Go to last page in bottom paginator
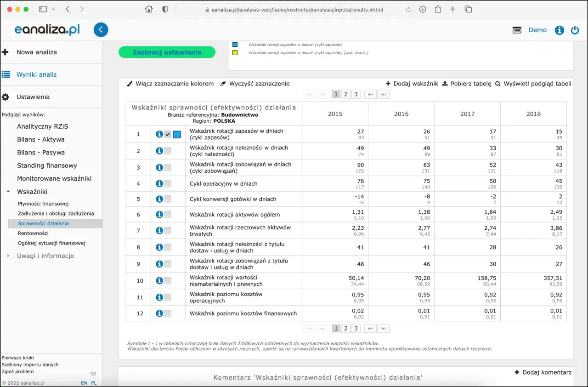 click(384, 328)
